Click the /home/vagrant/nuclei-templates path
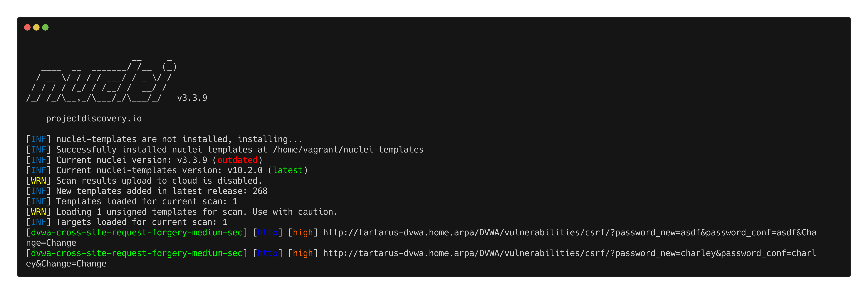Viewport: 868px width, 294px height. coord(348,150)
